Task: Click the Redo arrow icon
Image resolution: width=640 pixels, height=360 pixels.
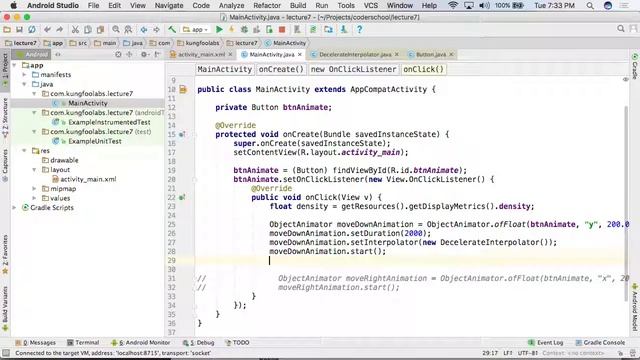Action: point(60,29)
